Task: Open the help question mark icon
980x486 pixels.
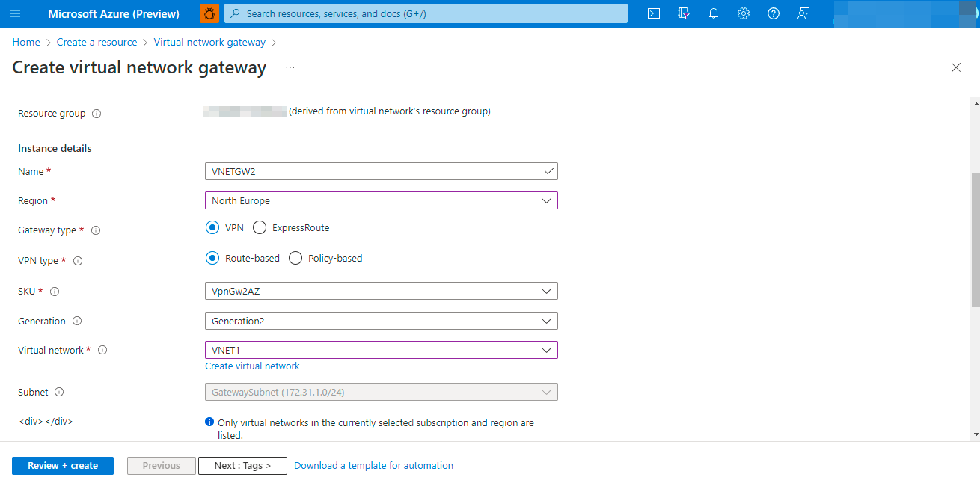Action: click(774, 13)
